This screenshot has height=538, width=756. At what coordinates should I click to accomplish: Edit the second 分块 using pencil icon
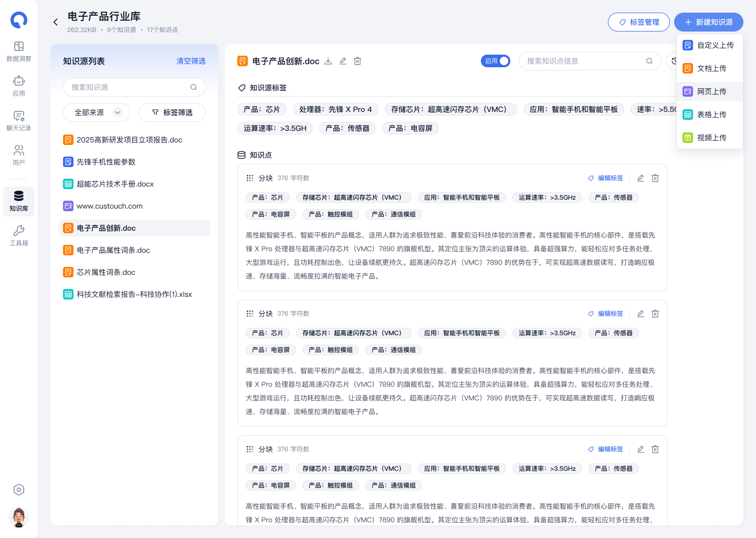[x=640, y=314]
